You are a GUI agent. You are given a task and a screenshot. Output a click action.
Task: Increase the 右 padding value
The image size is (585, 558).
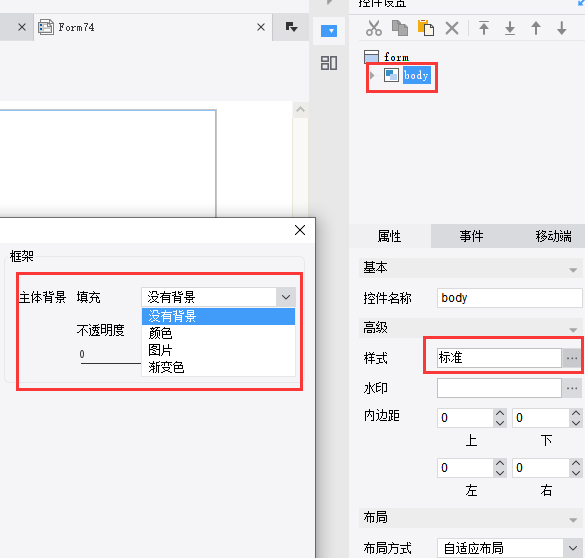coord(576,463)
